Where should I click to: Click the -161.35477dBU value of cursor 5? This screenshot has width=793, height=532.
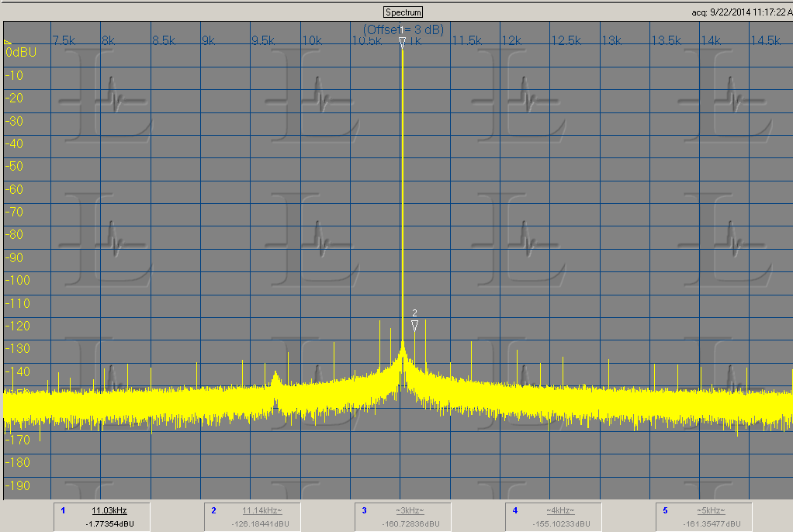coord(712,524)
